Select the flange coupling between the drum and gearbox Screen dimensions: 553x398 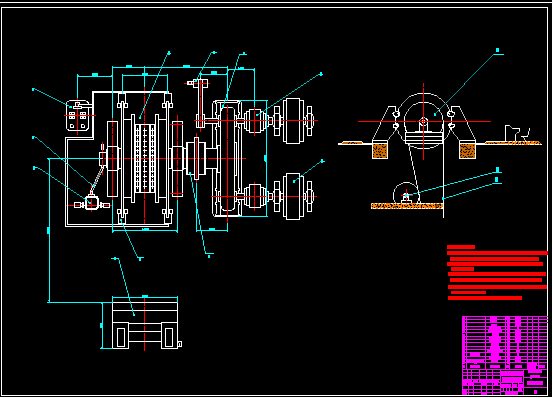pyautogui.click(x=196, y=159)
